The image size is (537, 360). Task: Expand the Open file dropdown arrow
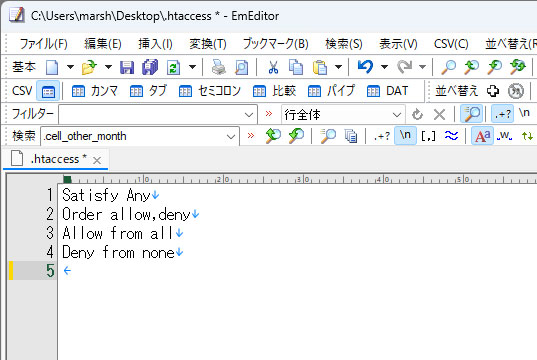tap(108, 67)
